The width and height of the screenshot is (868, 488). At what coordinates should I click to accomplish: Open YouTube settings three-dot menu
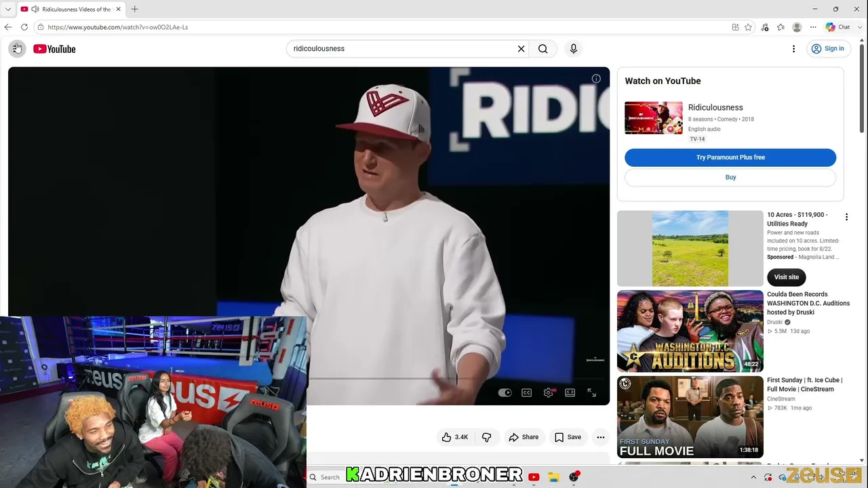click(x=793, y=49)
